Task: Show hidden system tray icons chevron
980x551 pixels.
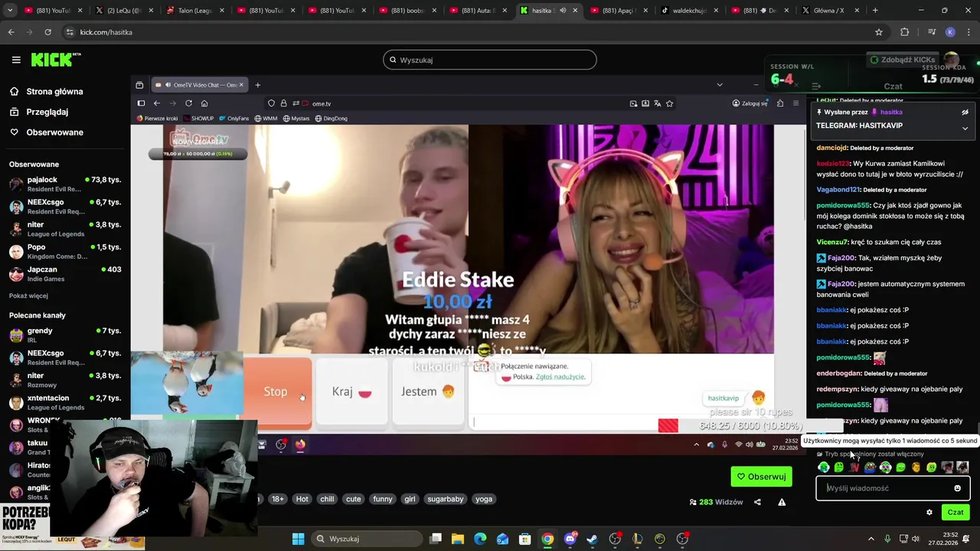Action: (x=871, y=539)
